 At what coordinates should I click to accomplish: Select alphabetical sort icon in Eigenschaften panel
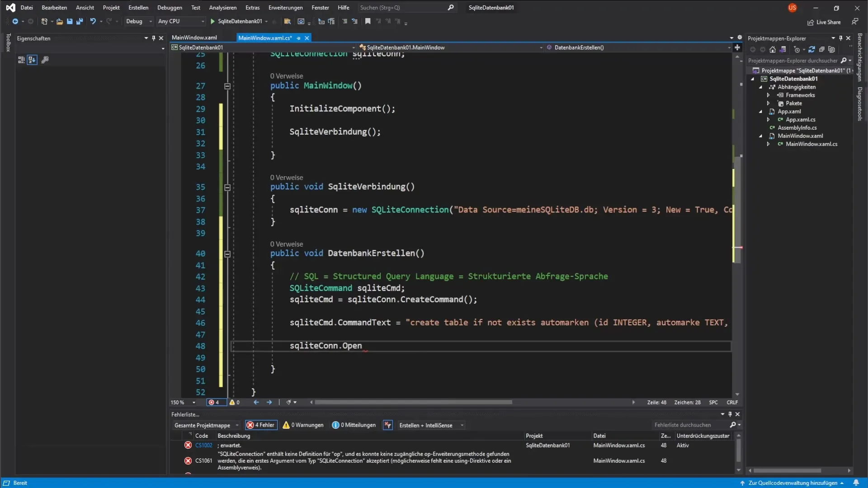[x=32, y=60]
